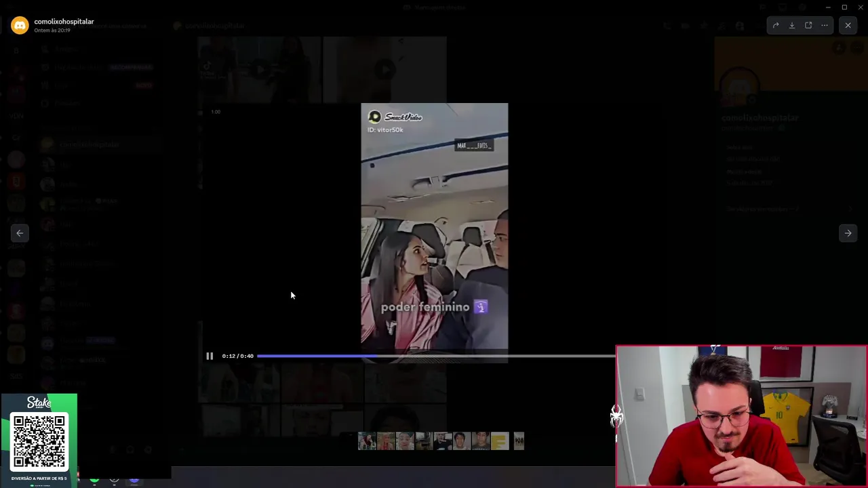Open the video in browser
The height and width of the screenshot is (488, 868).
pos(808,26)
